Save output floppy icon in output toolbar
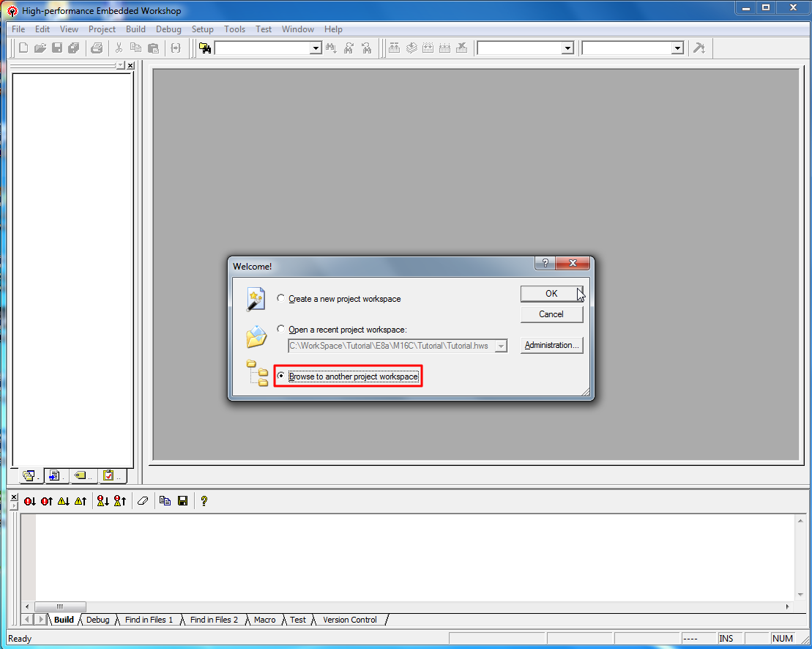The height and width of the screenshot is (649, 812). tap(182, 501)
